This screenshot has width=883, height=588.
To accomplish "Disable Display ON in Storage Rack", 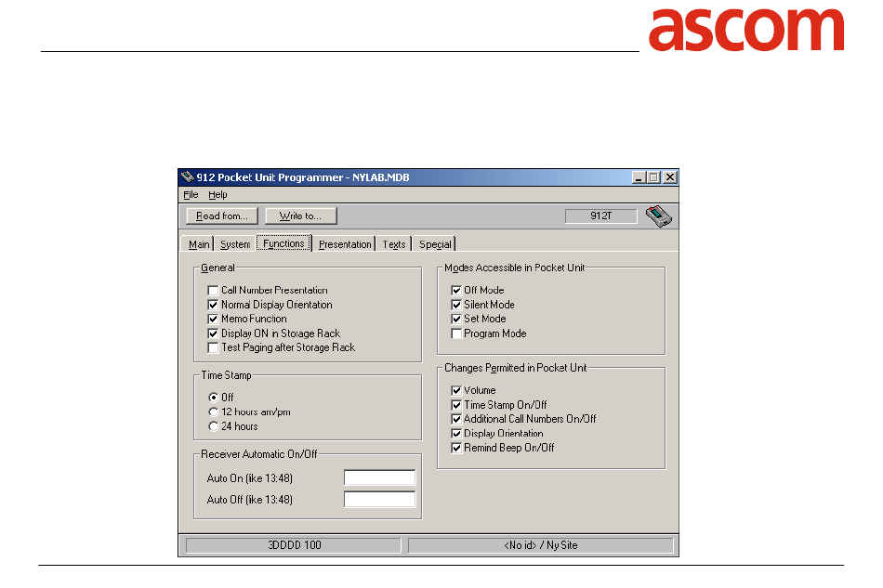I will click(x=213, y=333).
